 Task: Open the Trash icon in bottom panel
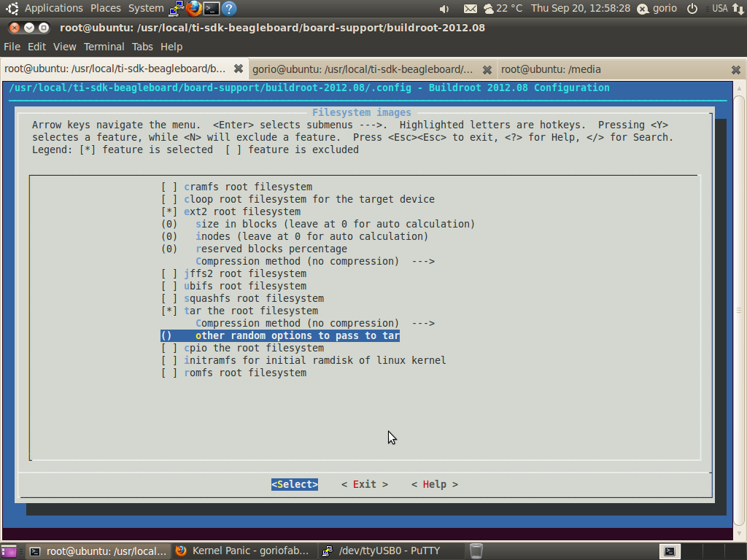476,551
